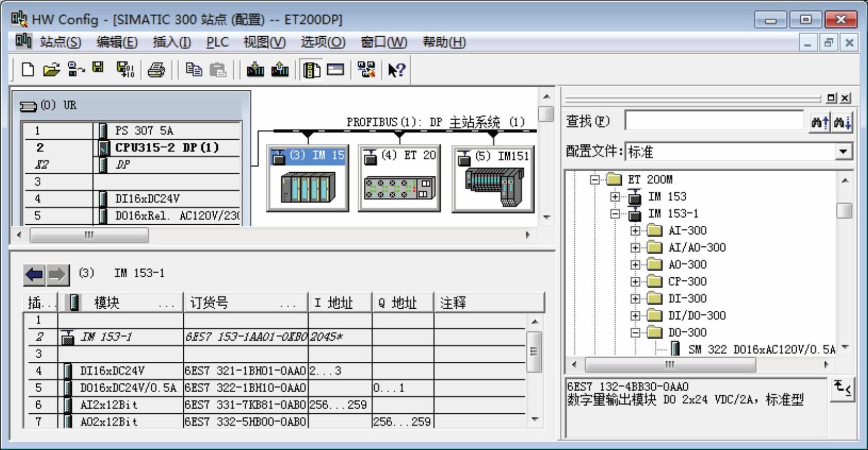Click the Download to Module toolbar icon
The width and height of the screenshot is (868, 450).
(255, 69)
